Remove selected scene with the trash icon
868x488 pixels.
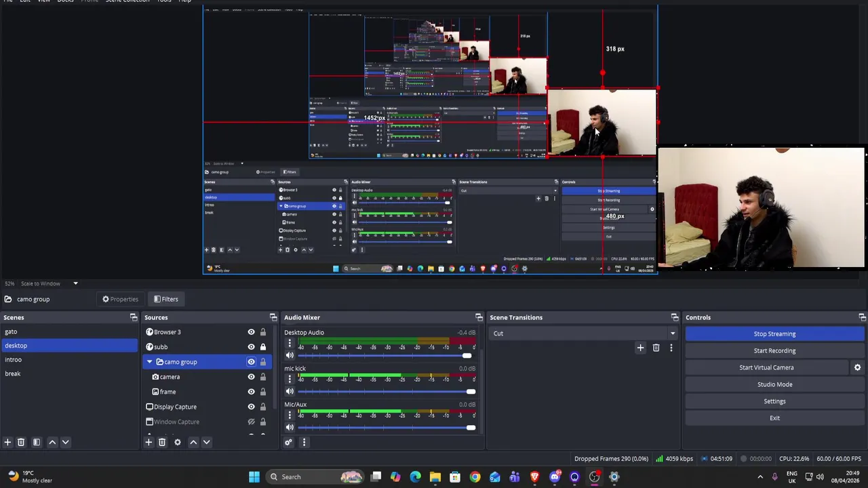click(21, 442)
